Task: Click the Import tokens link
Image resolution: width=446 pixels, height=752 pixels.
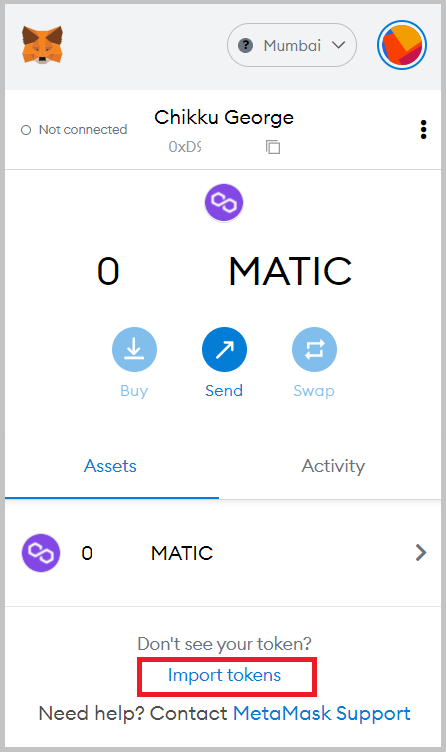Action: pyautogui.click(x=224, y=675)
